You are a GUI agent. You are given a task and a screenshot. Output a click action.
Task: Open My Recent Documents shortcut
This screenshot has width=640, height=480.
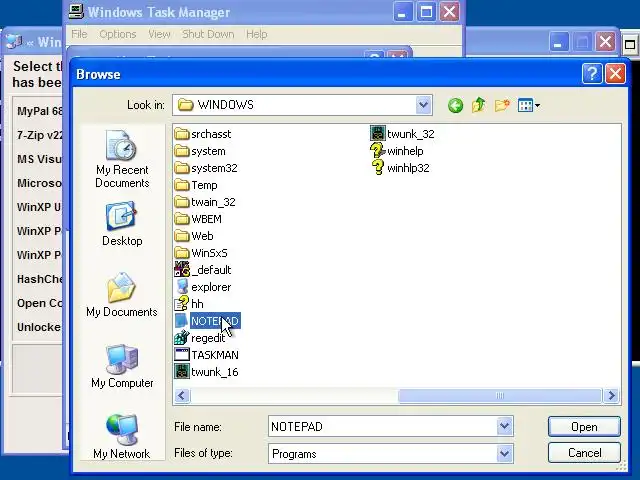122,159
